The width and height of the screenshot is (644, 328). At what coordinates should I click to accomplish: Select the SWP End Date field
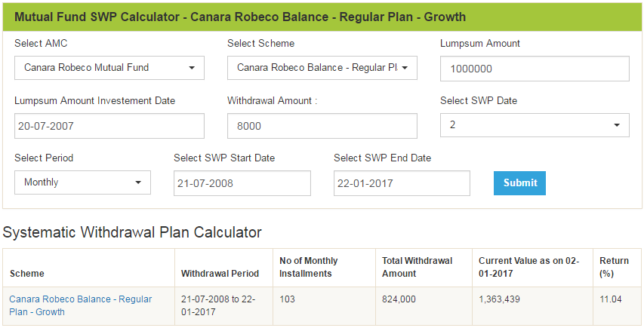coord(402,183)
